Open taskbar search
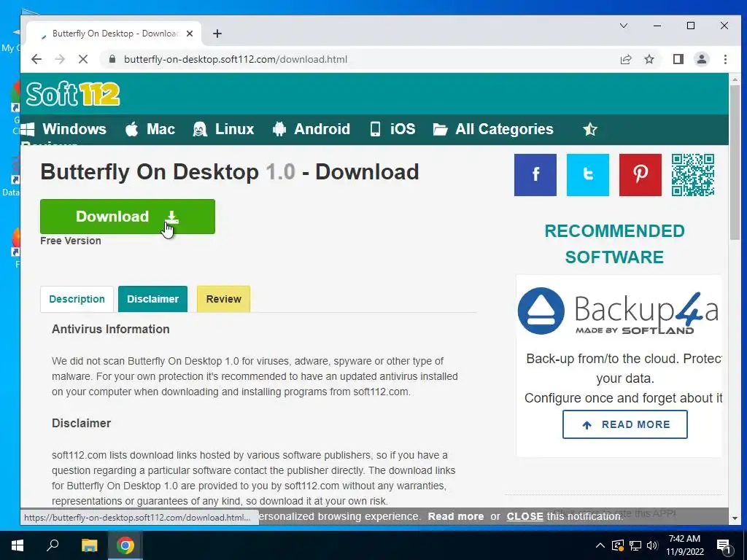 pos(53,545)
